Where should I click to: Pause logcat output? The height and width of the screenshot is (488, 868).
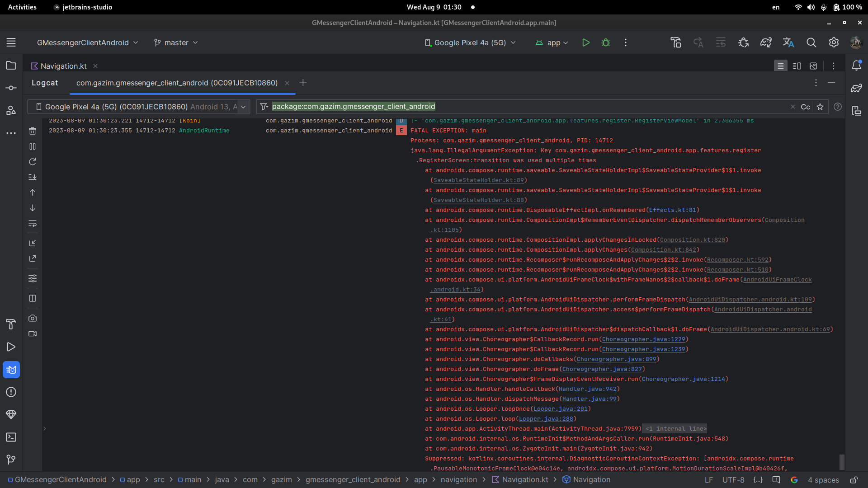pos(33,146)
